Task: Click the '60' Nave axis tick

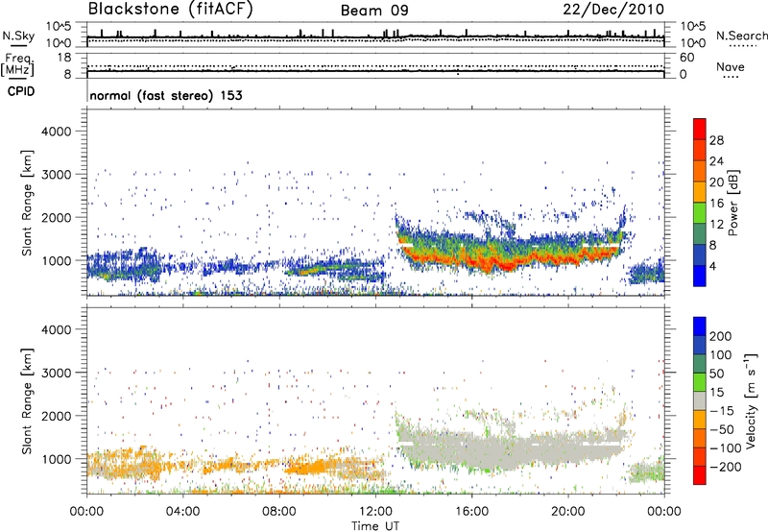Action: [x=686, y=58]
